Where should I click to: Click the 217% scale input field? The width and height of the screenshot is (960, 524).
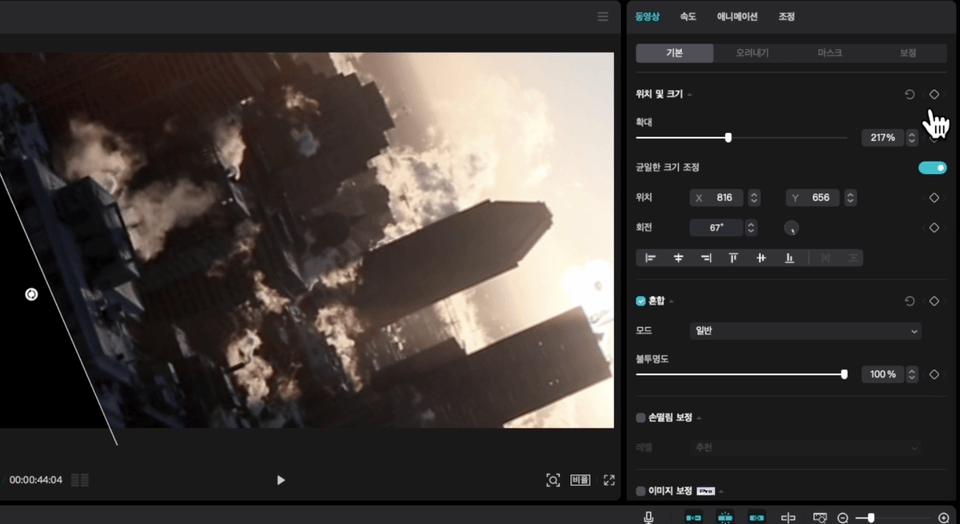pos(883,138)
